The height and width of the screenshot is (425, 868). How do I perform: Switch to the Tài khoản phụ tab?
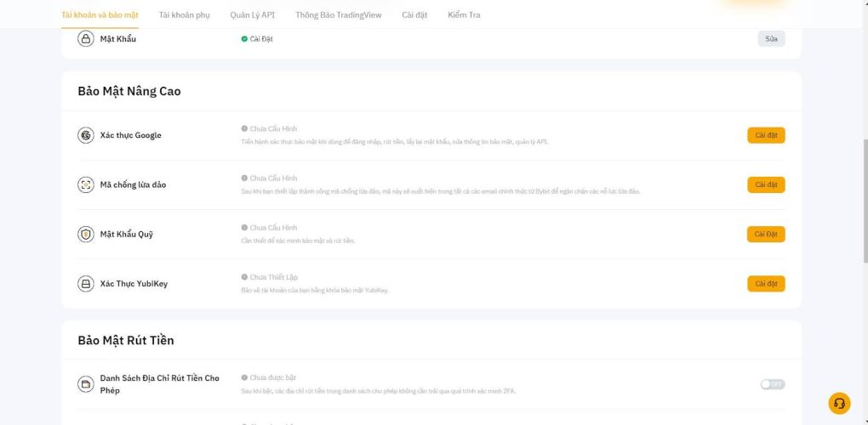pyautogui.click(x=184, y=14)
